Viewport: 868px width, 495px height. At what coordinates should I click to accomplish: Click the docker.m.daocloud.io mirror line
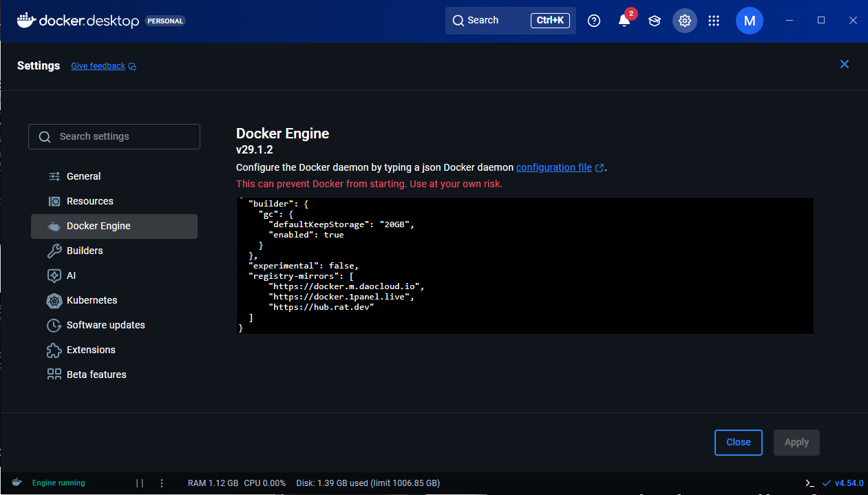point(347,286)
